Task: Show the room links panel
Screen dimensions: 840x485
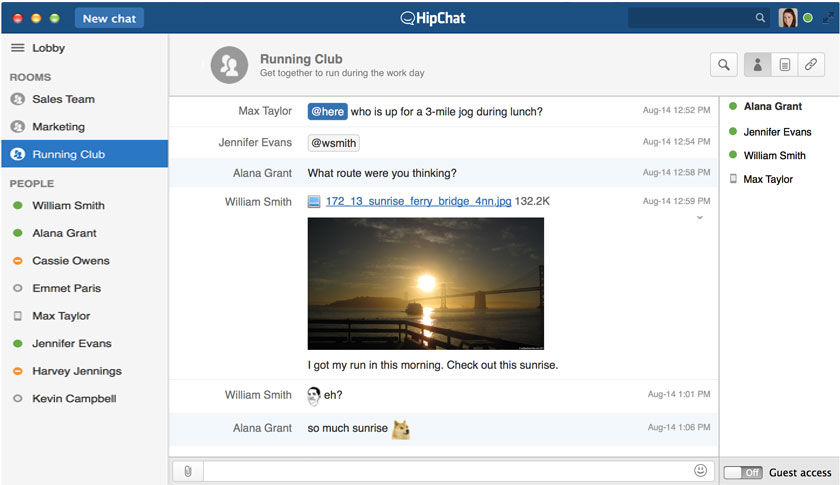Action: (x=811, y=65)
